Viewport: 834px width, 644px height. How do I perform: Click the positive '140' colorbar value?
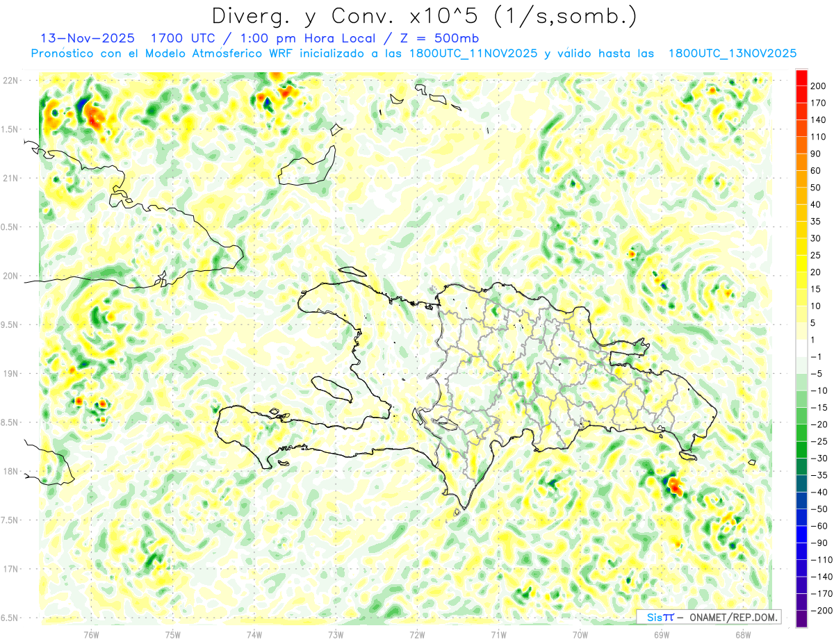[x=818, y=120]
